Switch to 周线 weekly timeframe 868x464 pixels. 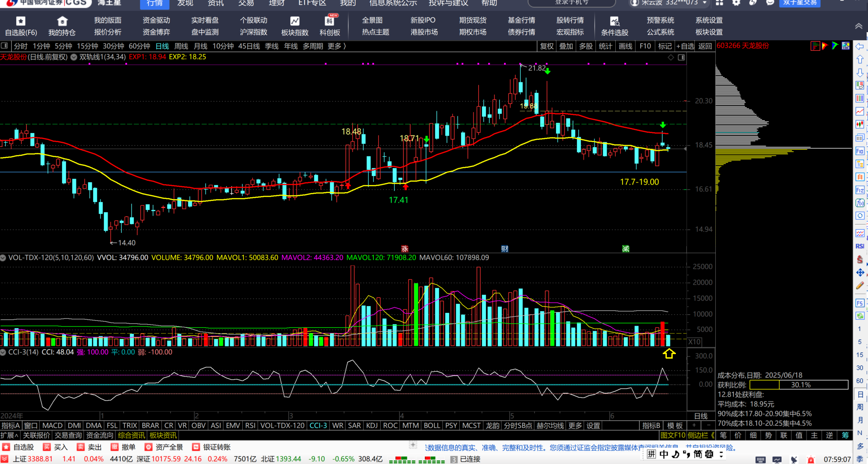coord(181,46)
